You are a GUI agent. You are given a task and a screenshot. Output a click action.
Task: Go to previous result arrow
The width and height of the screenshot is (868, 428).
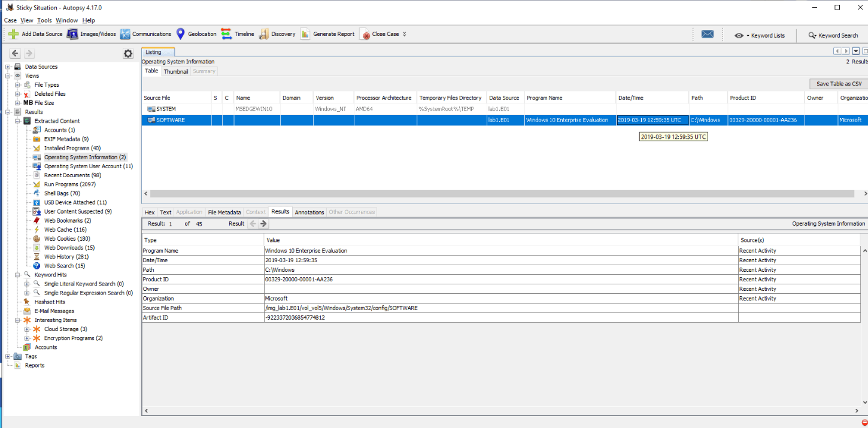[253, 224]
